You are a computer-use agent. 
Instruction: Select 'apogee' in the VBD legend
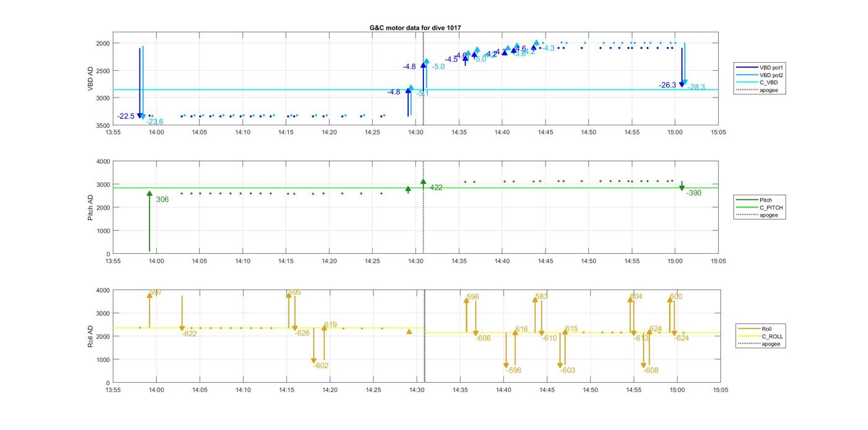click(x=769, y=91)
